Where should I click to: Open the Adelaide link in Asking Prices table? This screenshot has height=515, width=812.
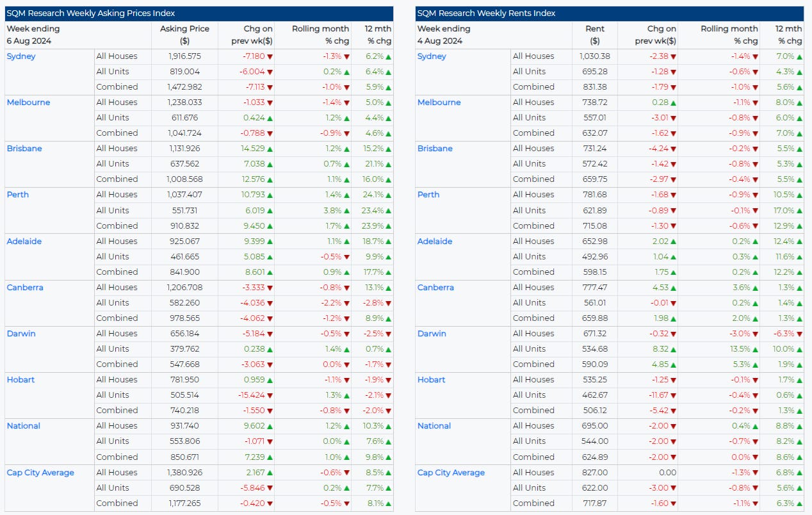[24, 241]
